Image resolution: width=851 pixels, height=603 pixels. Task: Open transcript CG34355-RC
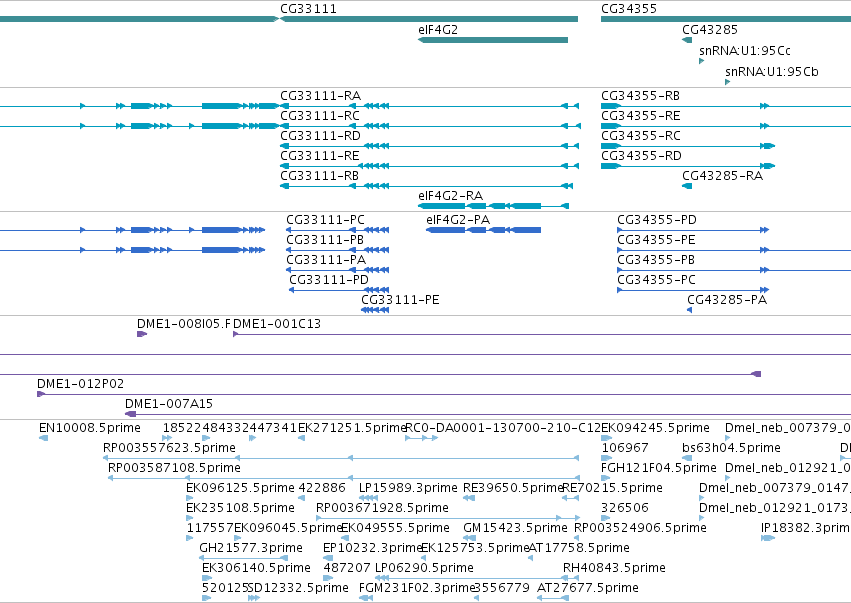(x=640, y=136)
